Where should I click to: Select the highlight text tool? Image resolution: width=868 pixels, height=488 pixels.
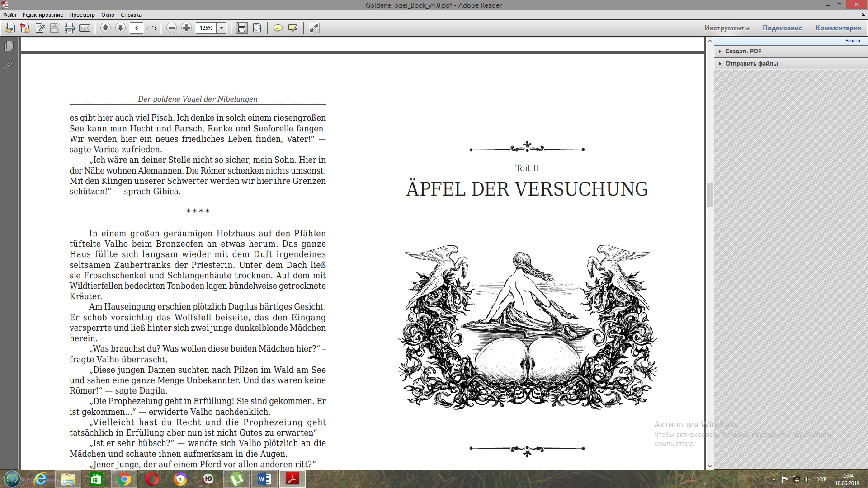(292, 28)
